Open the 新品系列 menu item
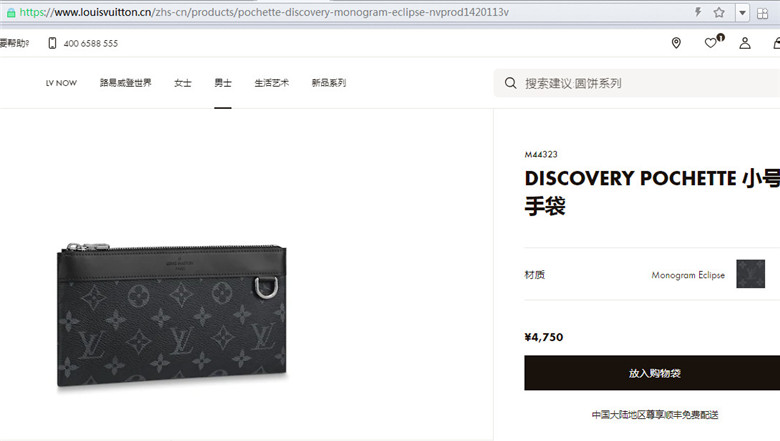 point(329,83)
